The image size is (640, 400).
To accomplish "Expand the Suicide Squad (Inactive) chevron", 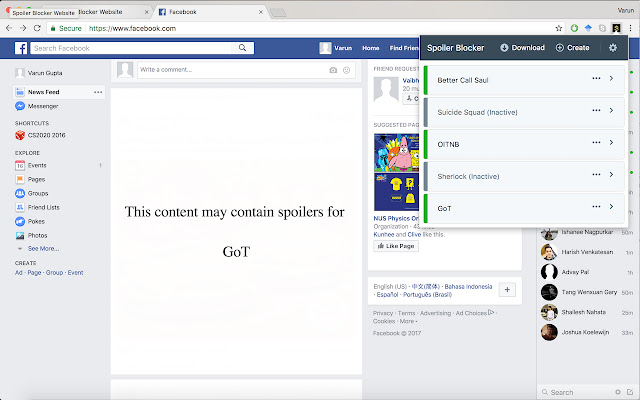I will (x=611, y=110).
